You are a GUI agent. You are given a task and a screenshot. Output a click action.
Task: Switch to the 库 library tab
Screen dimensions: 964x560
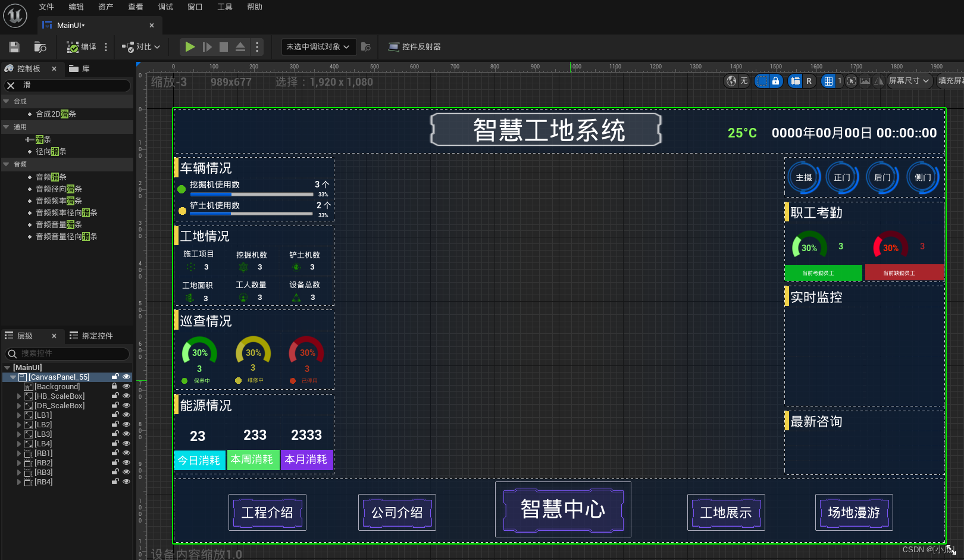[79, 69]
